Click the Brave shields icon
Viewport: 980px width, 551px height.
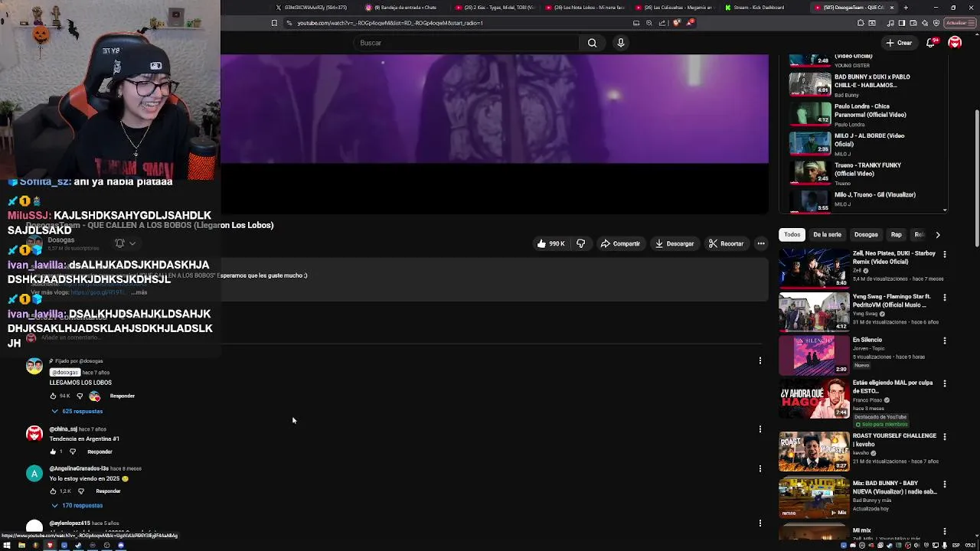[x=676, y=23]
